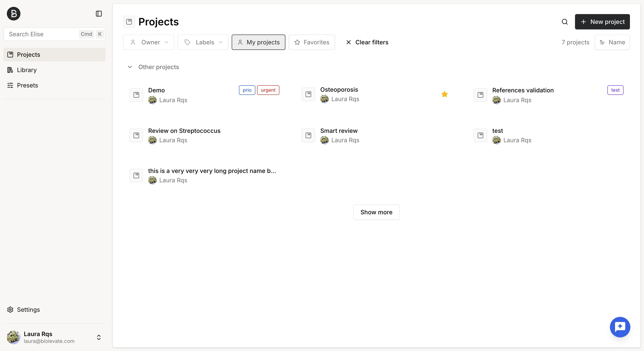The width and height of the screenshot is (644, 351).
Task: Click the References validation project icon
Action: coord(480,95)
